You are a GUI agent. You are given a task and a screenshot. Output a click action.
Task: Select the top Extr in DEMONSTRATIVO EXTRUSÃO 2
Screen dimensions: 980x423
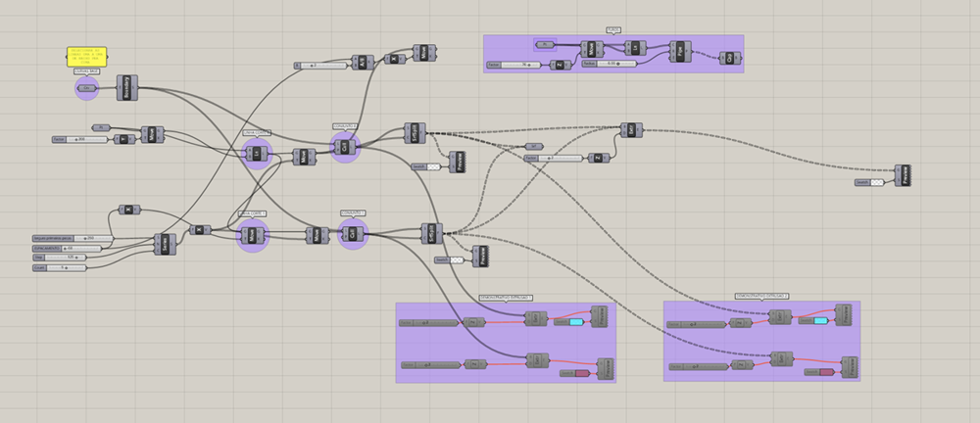(781, 317)
